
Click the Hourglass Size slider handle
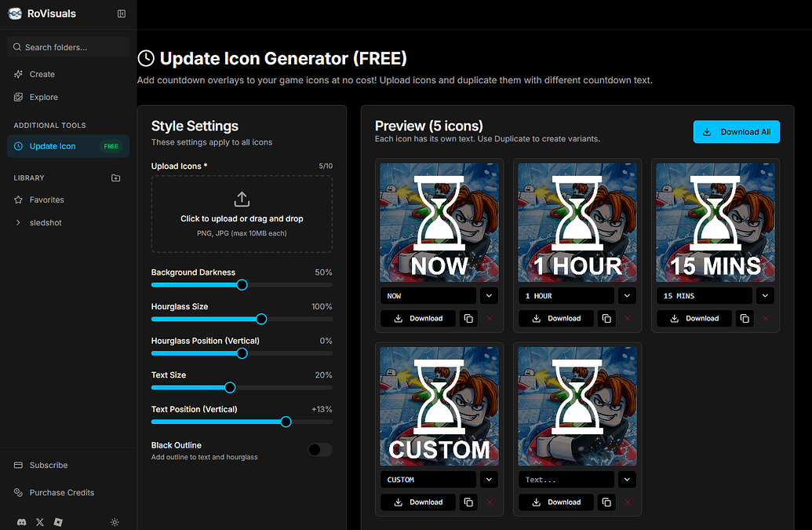261,319
